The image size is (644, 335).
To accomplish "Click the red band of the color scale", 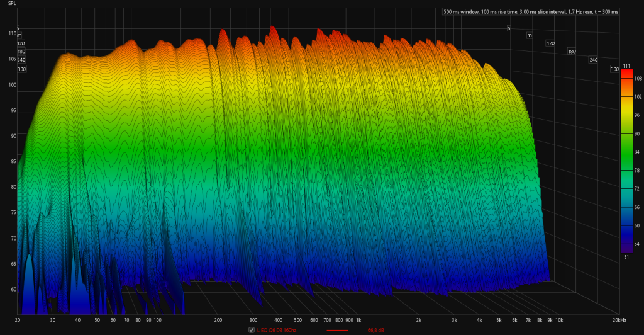I will (626, 74).
